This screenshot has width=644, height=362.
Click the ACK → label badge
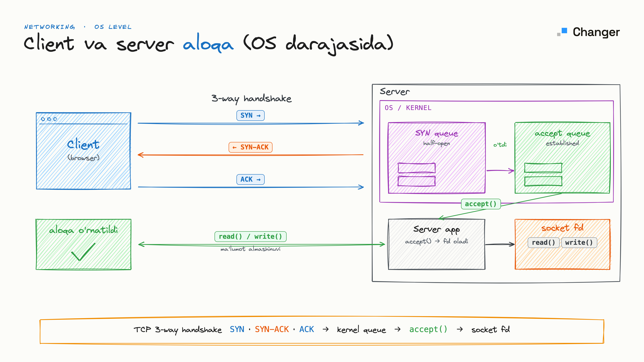250,179
